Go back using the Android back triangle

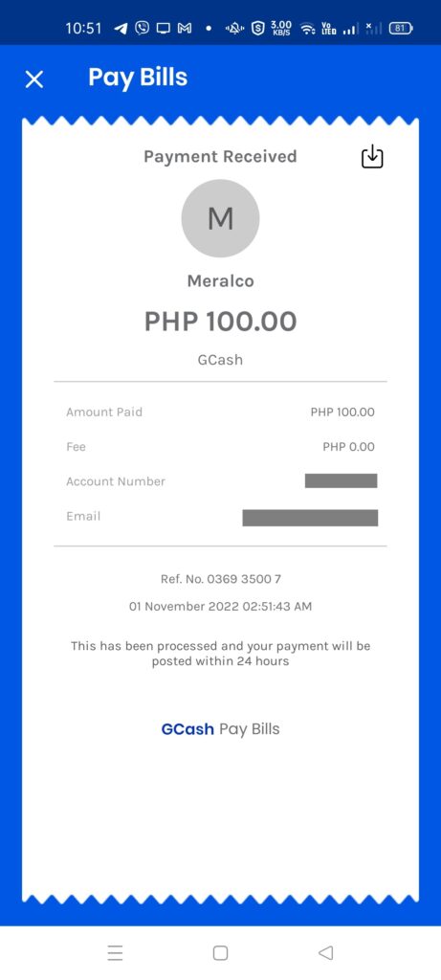(x=325, y=952)
